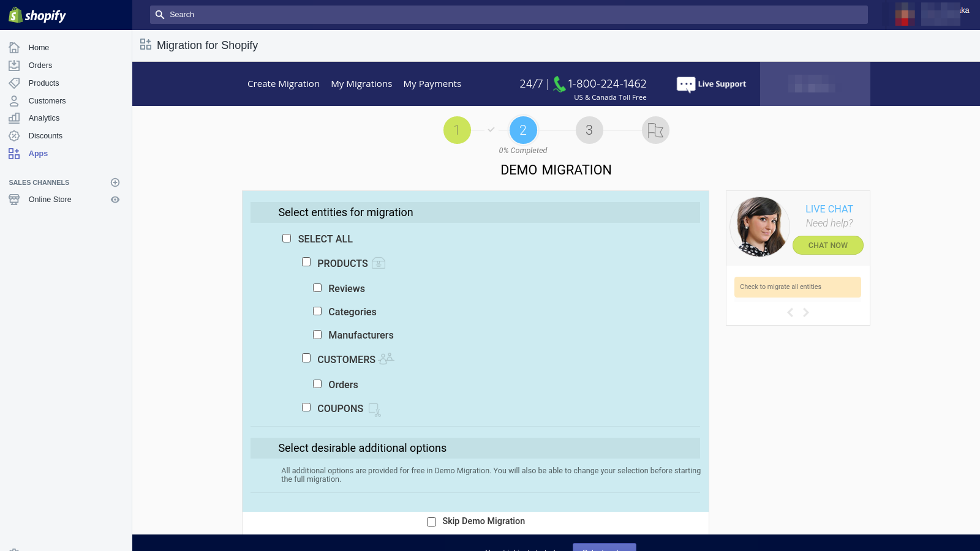Viewport: 980px width, 551px height.
Task: Click the finish flag step icon
Action: (x=655, y=130)
